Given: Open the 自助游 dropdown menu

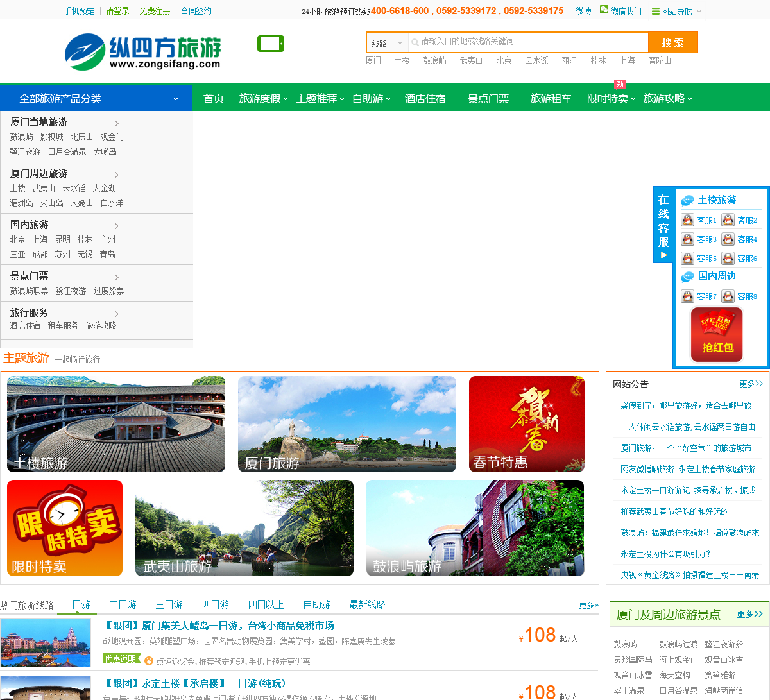Looking at the screenshot, I should tap(372, 98).
